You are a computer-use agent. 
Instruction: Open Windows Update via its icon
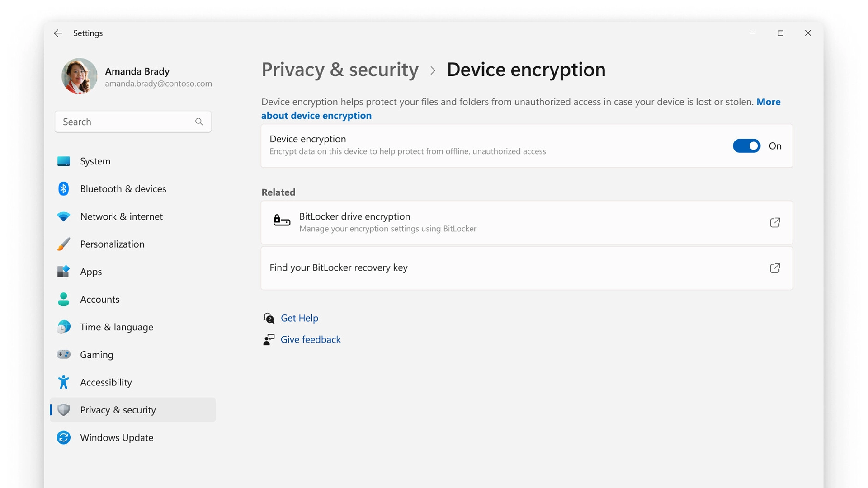click(x=64, y=437)
